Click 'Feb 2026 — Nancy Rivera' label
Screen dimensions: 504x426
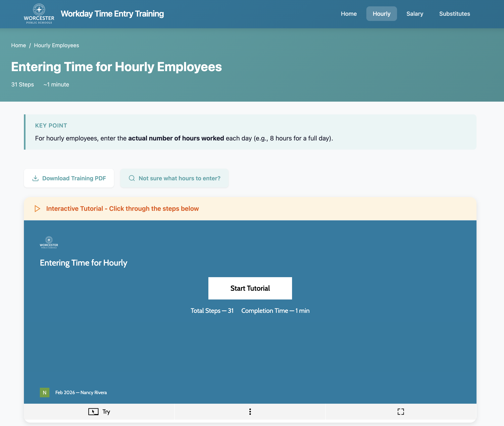pos(81,393)
